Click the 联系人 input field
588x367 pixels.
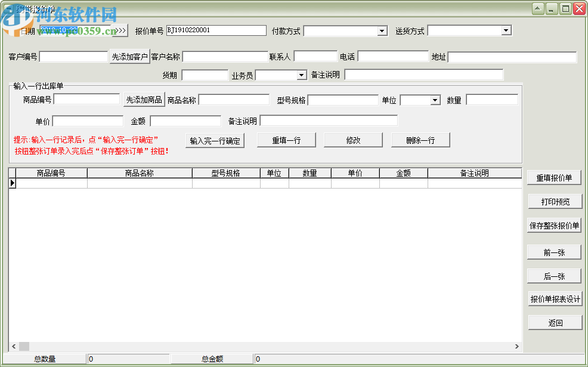coord(315,56)
